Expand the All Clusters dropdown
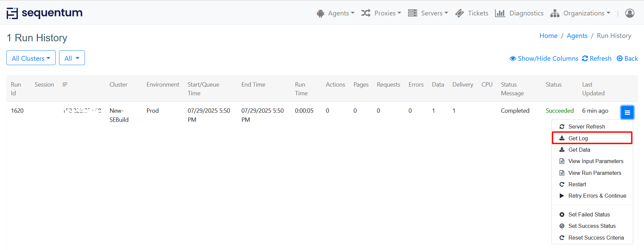644x250 pixels. pyautogui.click(x=31, y=58)
